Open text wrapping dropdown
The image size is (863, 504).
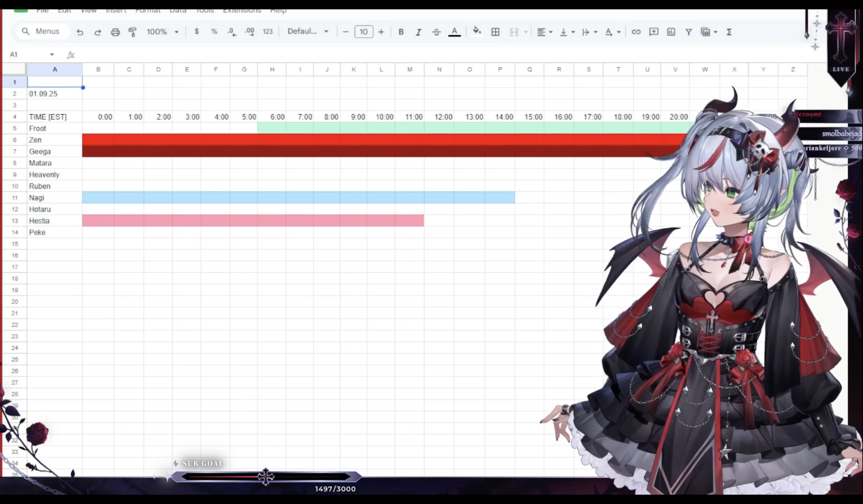click(x=589, y=32)
